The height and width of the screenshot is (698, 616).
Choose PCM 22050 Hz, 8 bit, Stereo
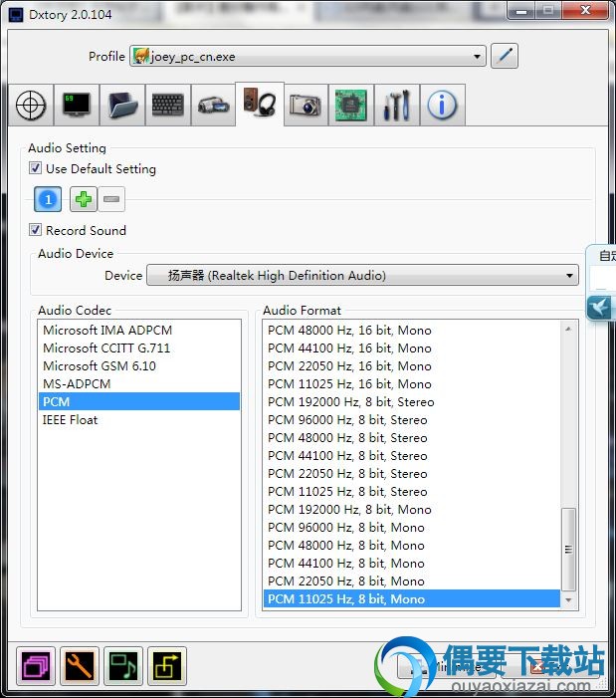(412, 473)
